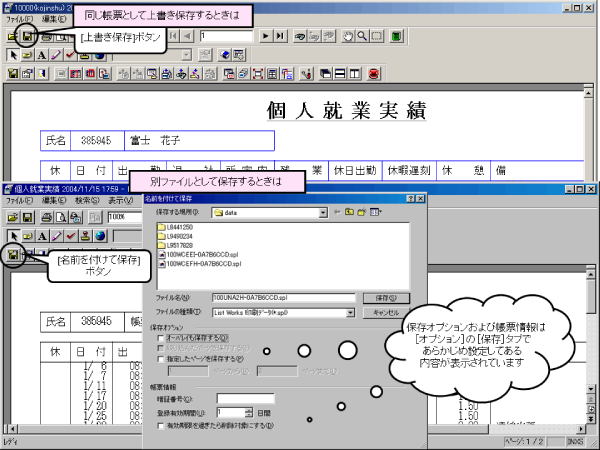This screenshot has width=600, height=450.
Task: Click the '休日出勤' column header in top window
Action: (355, 171)
